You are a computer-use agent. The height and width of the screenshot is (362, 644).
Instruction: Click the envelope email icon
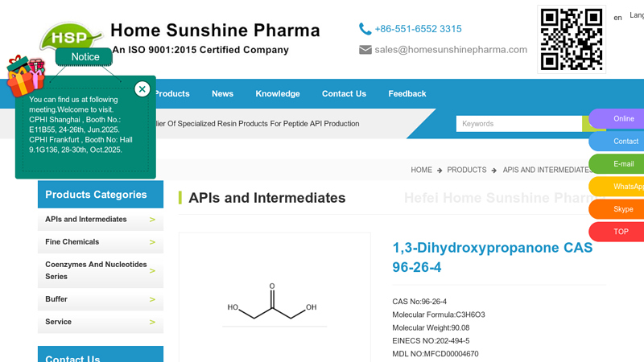(x=365, y=50)
